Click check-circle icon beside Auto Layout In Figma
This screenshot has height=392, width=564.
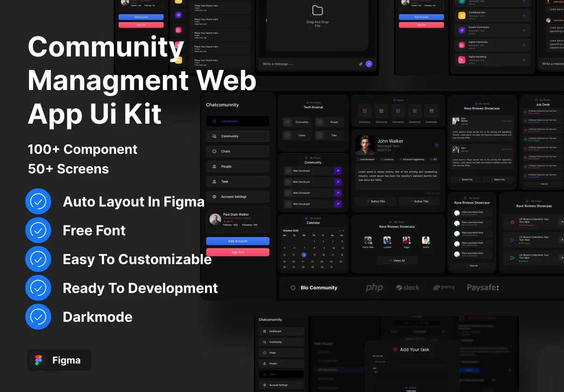38,202
